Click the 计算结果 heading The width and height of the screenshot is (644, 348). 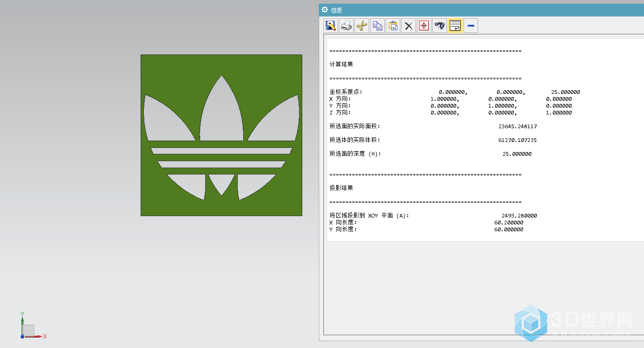click(341, 65)
